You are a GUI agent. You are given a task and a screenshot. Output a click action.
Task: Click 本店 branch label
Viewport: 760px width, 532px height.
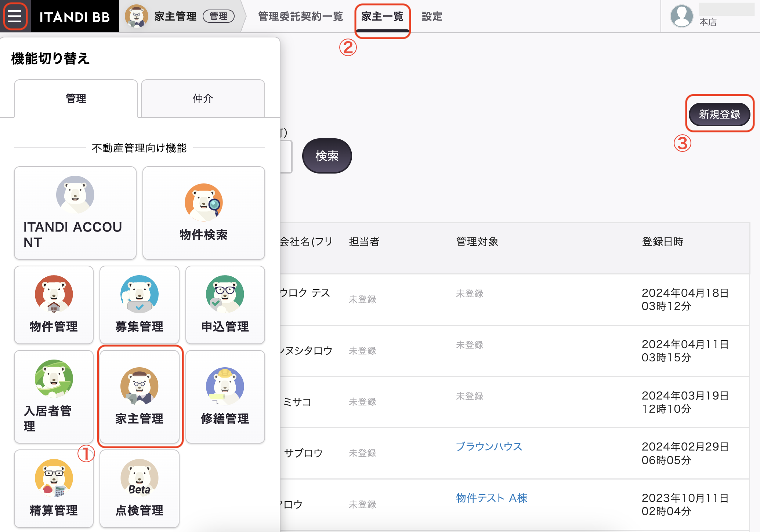click(708, 22)
